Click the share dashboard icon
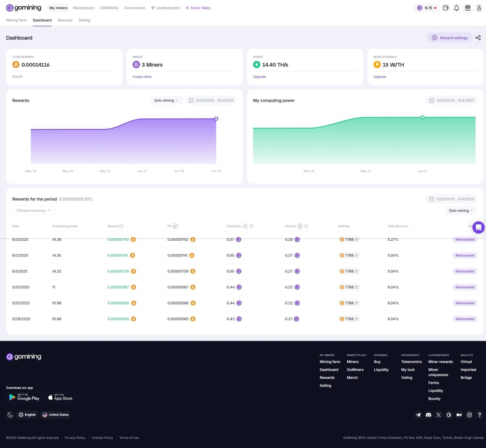The height and width of the screenshot is (448, 486). tap(478, 38)
